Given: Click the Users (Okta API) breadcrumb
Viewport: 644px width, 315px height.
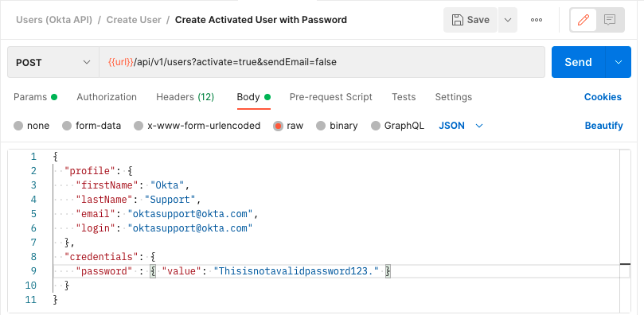Looking at the screenshot, I should click(x=54, y=20).
